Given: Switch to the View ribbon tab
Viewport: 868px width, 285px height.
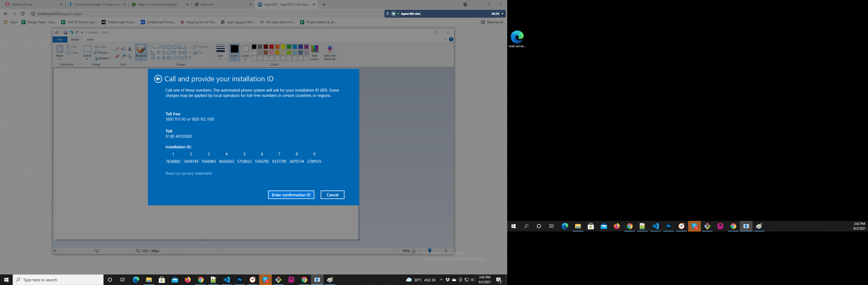Looking at the screenshot, I should coord(90,39).
